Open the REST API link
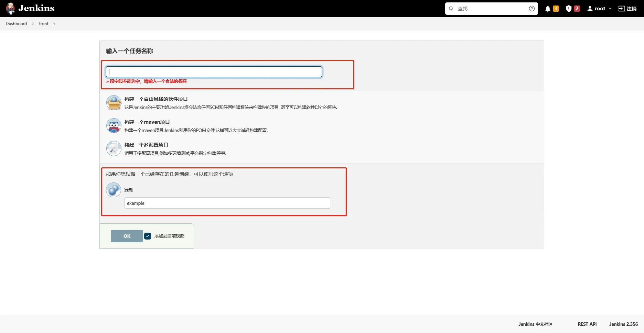Screen dimensions: 644x333 [587, 324]
